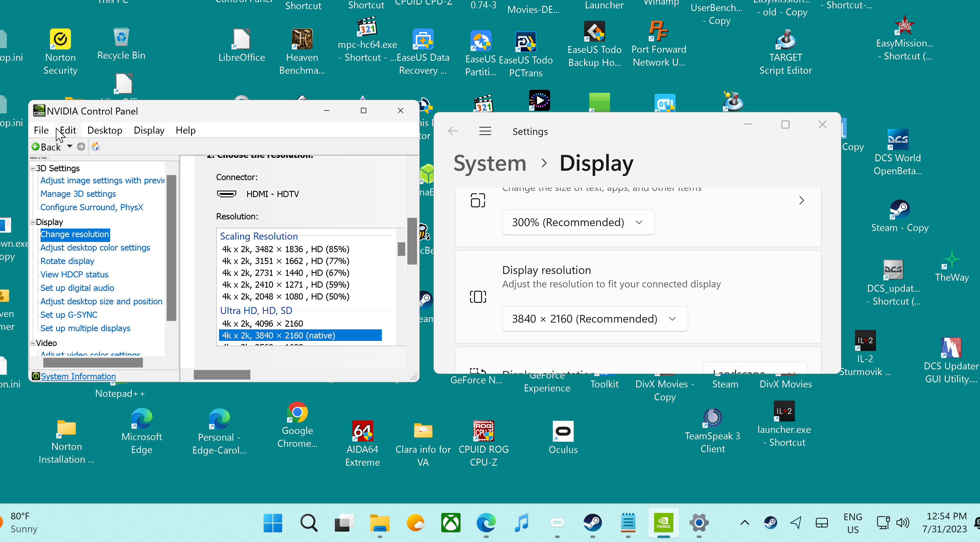Image resolution: width=980 pixels, height=542 pixels.
Task: Open Windows Start button
Action: click(x=273, y=523)
